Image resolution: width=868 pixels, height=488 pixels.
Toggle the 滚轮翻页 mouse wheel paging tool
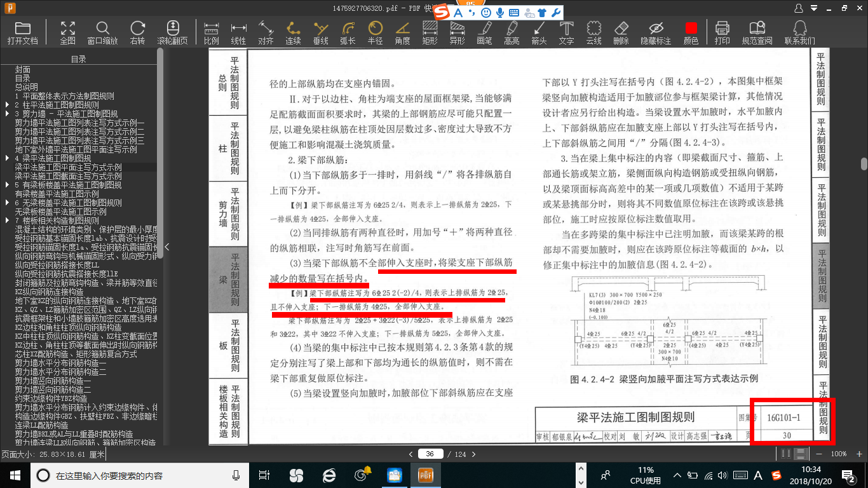172,32
